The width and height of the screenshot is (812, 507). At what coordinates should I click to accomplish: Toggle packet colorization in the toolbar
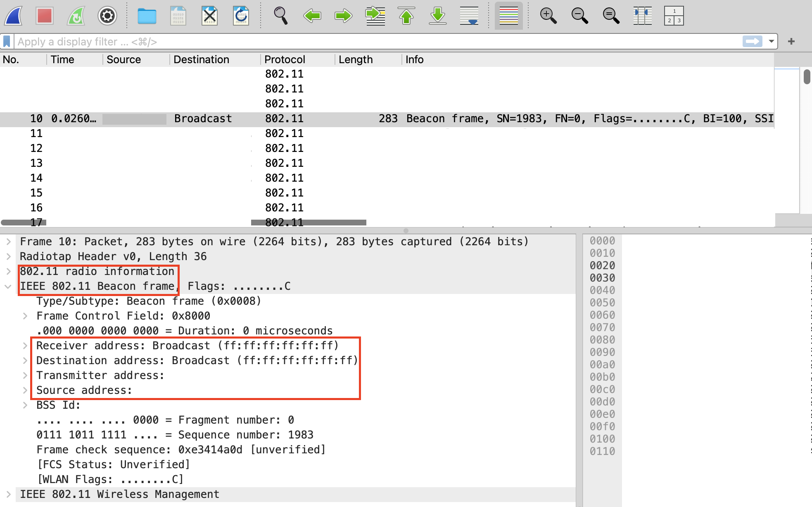click(508, 16)
